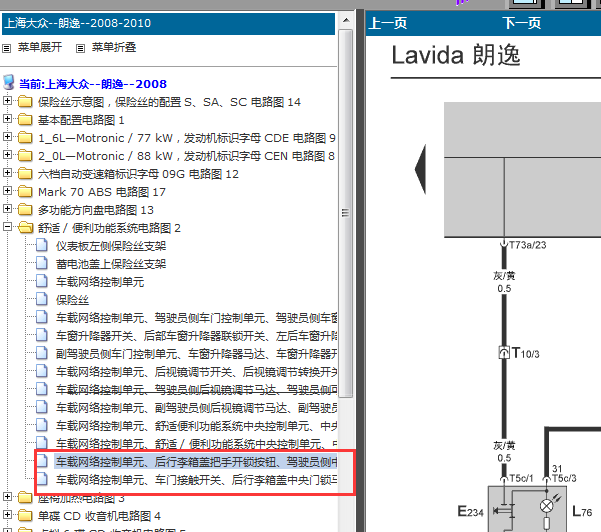601x532 pixels.
Task: Click the folder icon of Mark 70 ABS 电路图
Action: coord(25,191)
